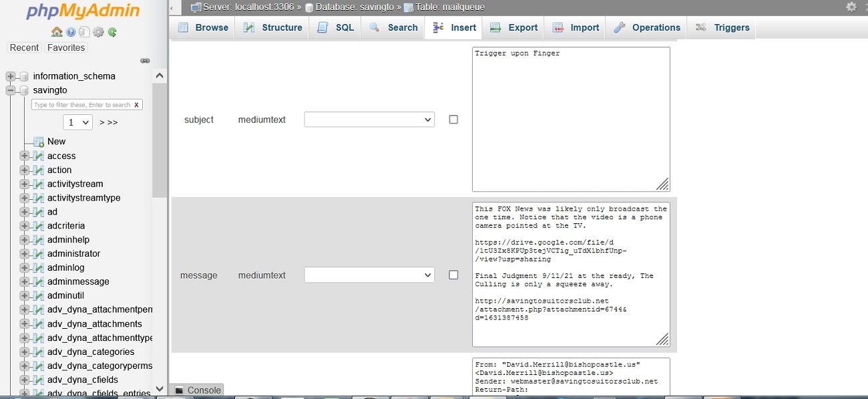Open the Export tab
Screen dimensions: 868x399
(x=513, y=27)
